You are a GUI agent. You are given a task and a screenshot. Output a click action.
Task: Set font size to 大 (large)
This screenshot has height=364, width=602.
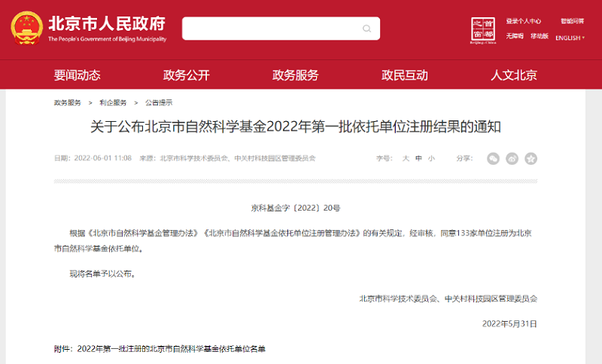tap(406, 159)
